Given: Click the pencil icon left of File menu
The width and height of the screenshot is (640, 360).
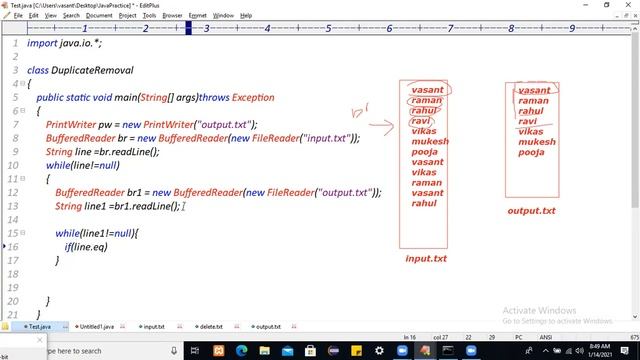Looking at the screenshot, I should (6, 16).
